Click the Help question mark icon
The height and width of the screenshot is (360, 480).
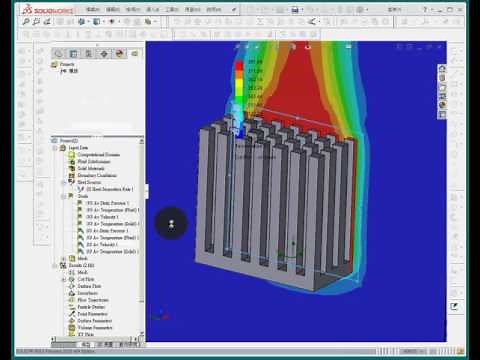[425, 10]
